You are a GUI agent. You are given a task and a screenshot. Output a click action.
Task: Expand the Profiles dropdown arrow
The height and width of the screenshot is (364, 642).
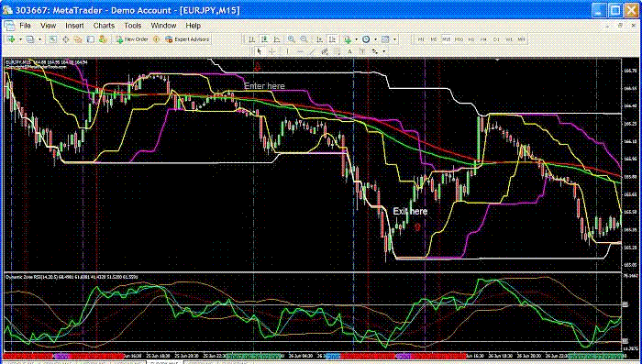pyautogui.click(x=39, y=39)
